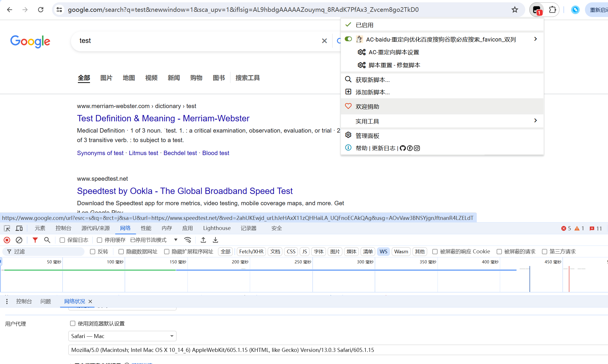Check the 隐藏扩展程序网址 checkbox
The width and height of the screenshot is (608, 364).
[167, 252]
